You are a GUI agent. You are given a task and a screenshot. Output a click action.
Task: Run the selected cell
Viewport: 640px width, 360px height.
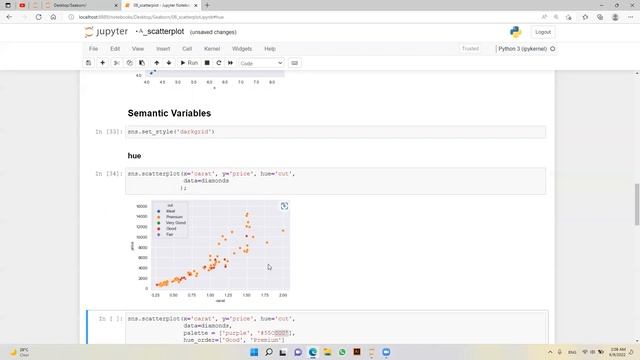coord(189,63)
